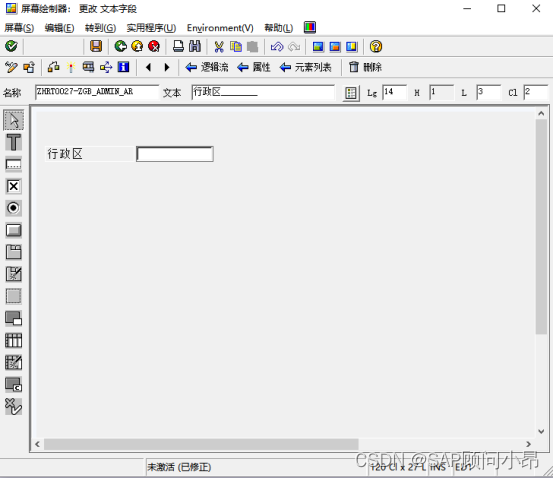Select the Tabstrip control tool
Image resolution: width=554 pixels, height=479 pixels.
coord(13,252)
